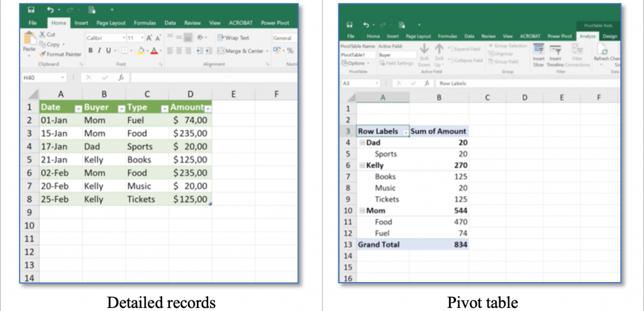Click the Italic formatting icon
The image size is (644, 311).
pos(99,50)
